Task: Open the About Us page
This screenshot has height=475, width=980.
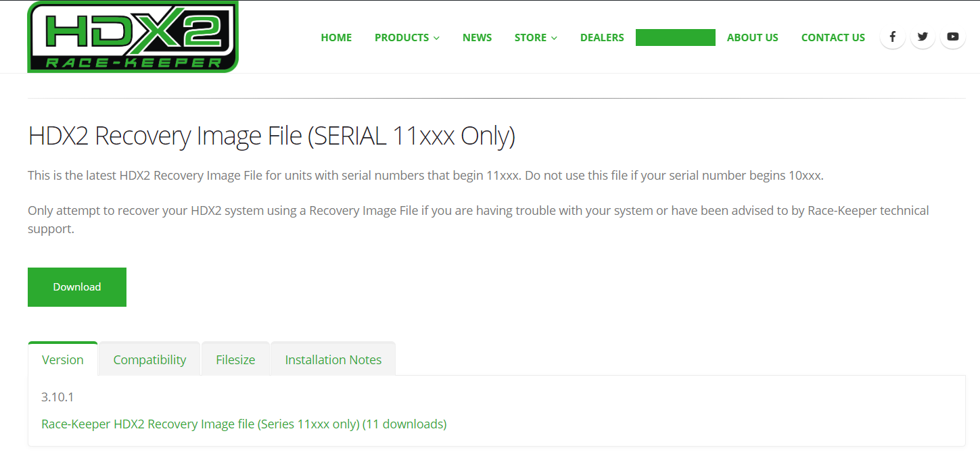Action: (x=753, y=38)
